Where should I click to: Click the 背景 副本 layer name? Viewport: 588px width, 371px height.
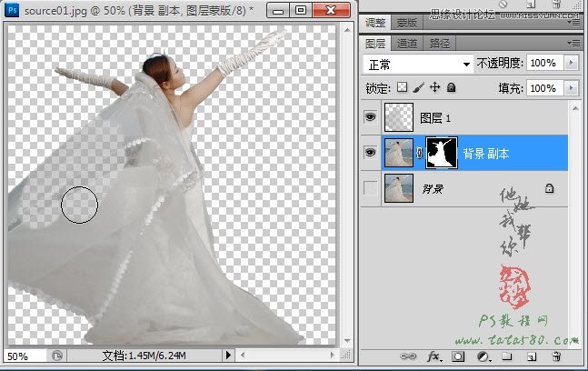486,154
